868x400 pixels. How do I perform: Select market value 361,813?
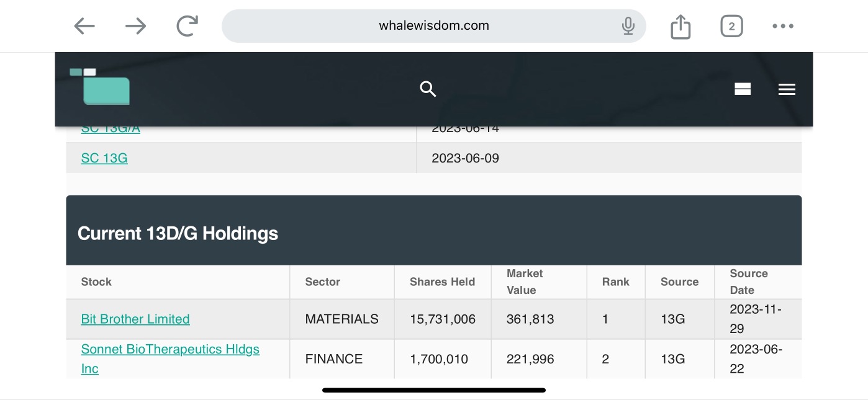530,319
